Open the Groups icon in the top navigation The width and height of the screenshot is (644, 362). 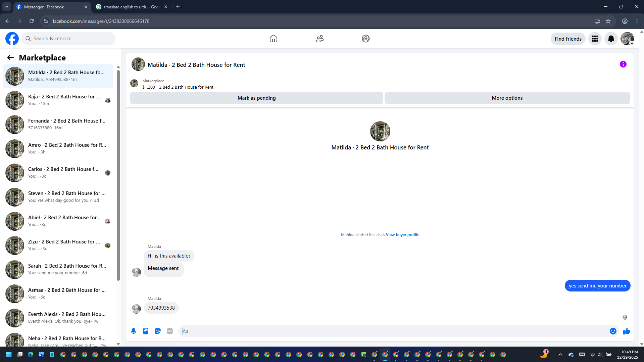point(366,39)
